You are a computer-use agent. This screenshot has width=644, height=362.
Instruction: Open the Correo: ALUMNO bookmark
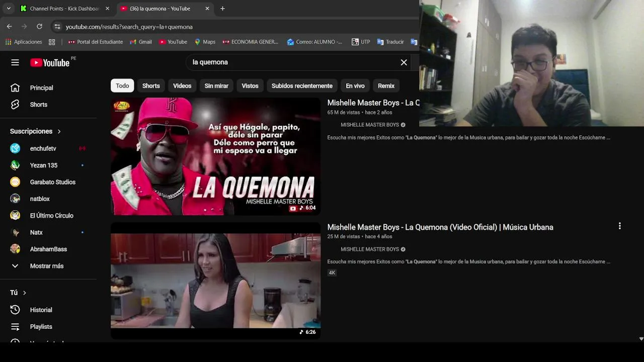pos(314,42)
